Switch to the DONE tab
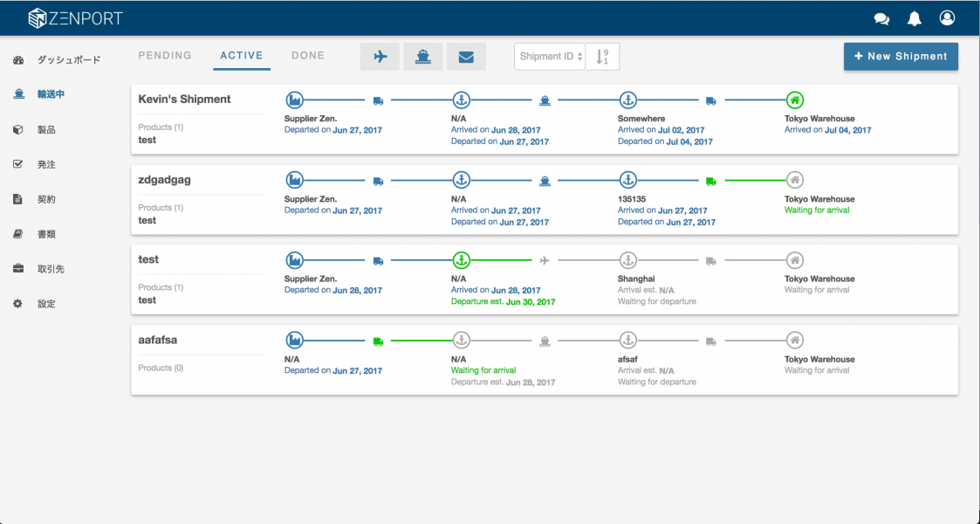Viewport: 980px width, 524px height. [308, 56]
